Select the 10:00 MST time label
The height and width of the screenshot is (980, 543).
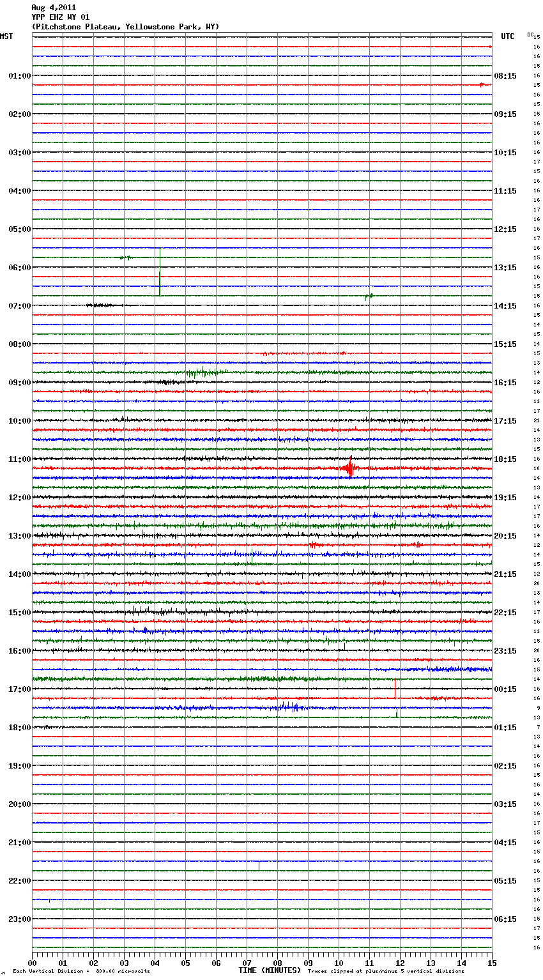coord(20,421)
